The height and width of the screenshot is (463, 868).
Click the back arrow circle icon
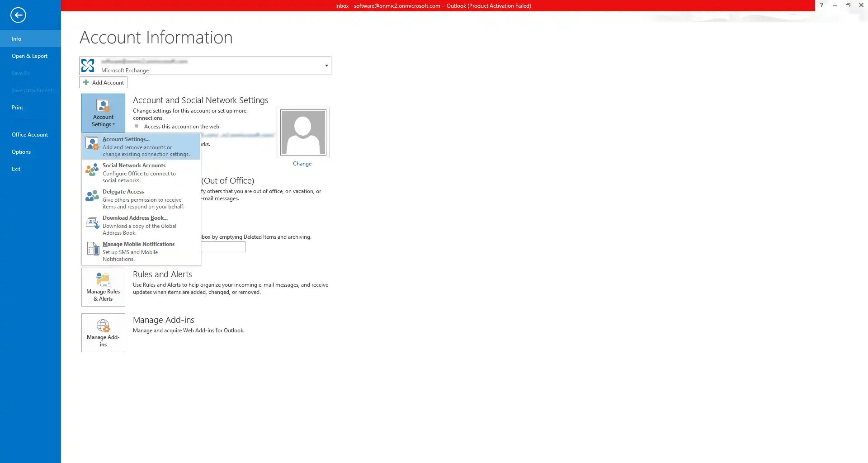[18, 15]
